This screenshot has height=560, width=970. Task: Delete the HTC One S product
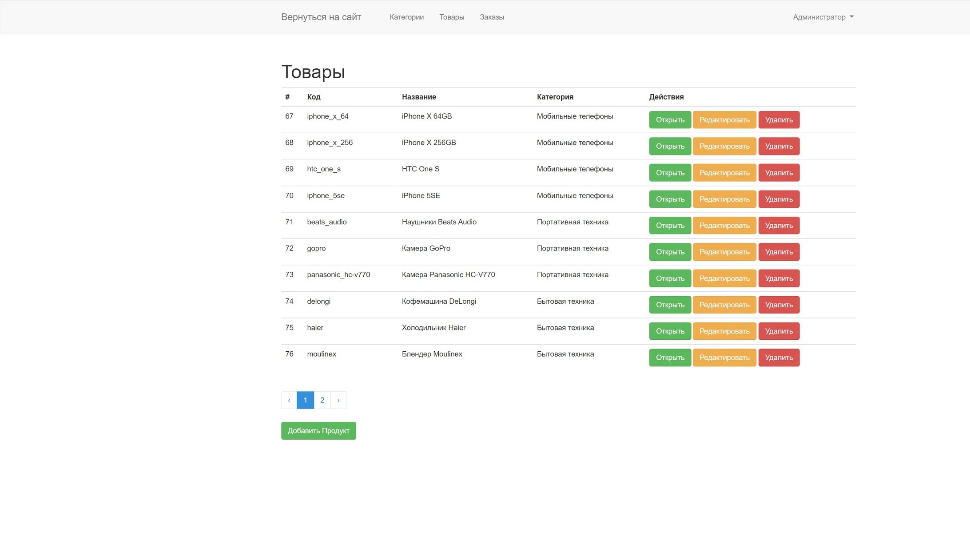point(779,173)
